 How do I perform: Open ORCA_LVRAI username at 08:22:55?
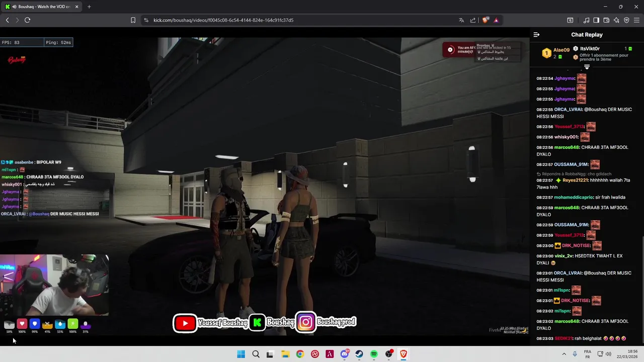(568, 109)
